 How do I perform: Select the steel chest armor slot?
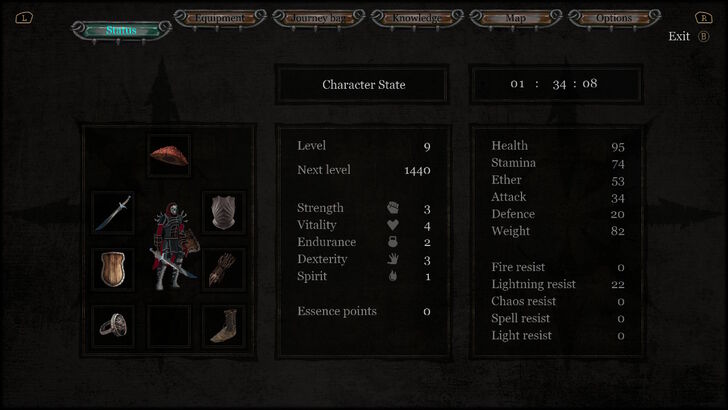(x=223, y=213)
